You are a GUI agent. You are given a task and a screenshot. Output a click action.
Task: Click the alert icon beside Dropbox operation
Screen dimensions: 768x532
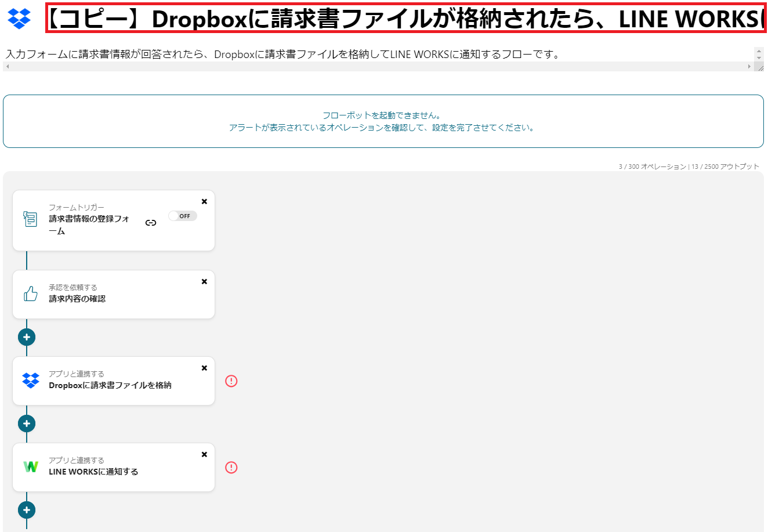(x=231, y=381)
